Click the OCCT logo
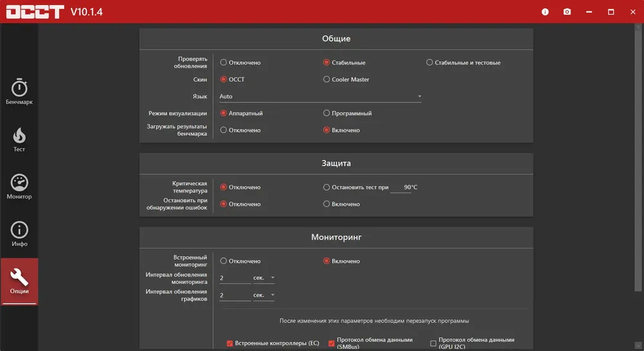Screen dimensions: 644x351 (35, 12)
